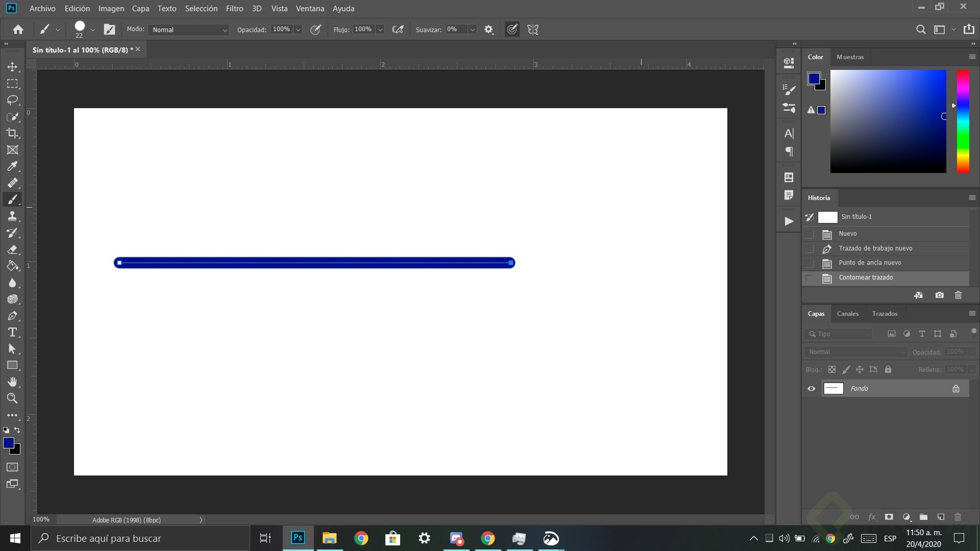This screenshot has height=551, width=980.
Task: Click the Home icon in options bar
Action: click(18, 30)
